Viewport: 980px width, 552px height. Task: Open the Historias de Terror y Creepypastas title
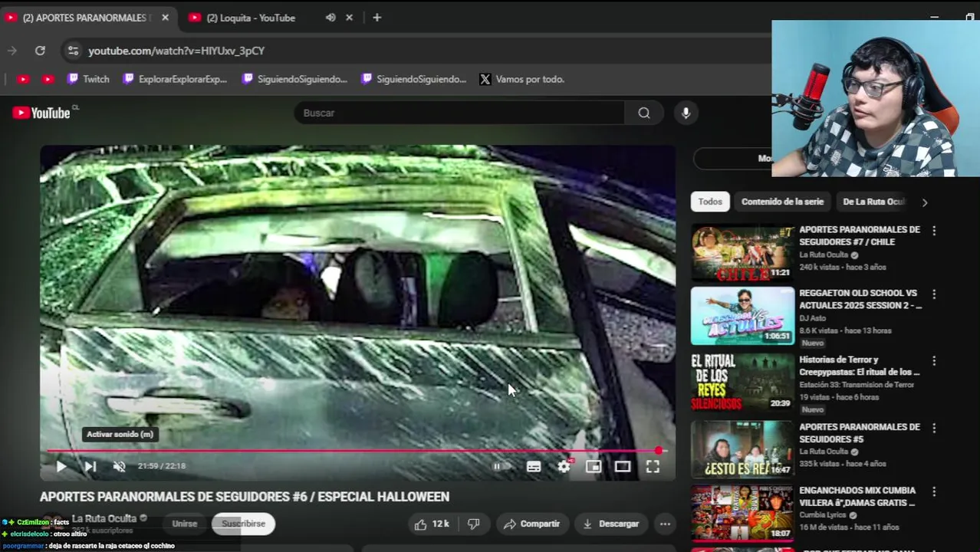[859, 366]
